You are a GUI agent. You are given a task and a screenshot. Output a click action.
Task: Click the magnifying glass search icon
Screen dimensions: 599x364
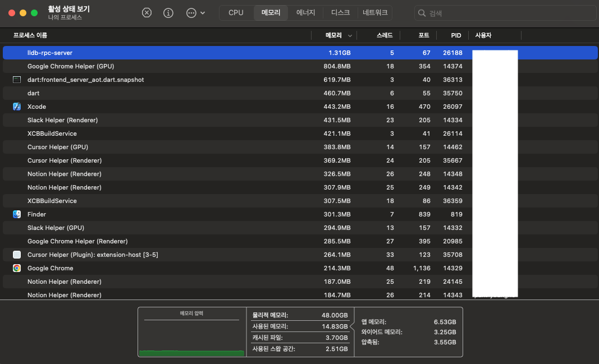click(422, 13)
